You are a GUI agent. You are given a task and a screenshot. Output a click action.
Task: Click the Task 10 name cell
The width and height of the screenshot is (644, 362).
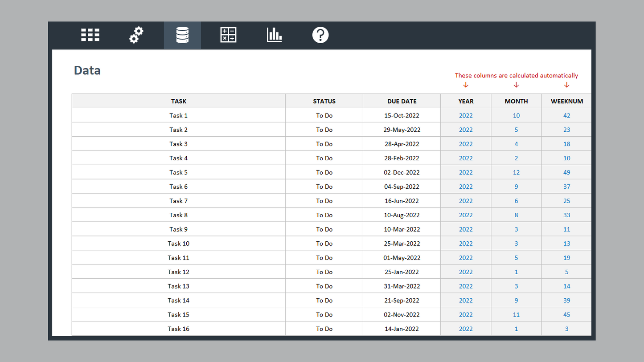(x=178, y=244)
